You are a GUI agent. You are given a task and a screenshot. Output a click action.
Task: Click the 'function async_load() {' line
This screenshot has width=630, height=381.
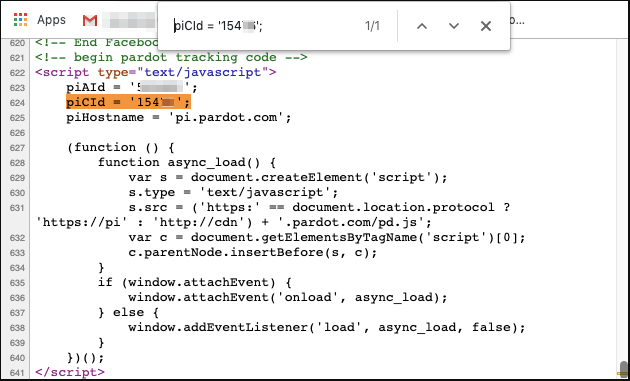pyautogui.click(x=186, y=162)
